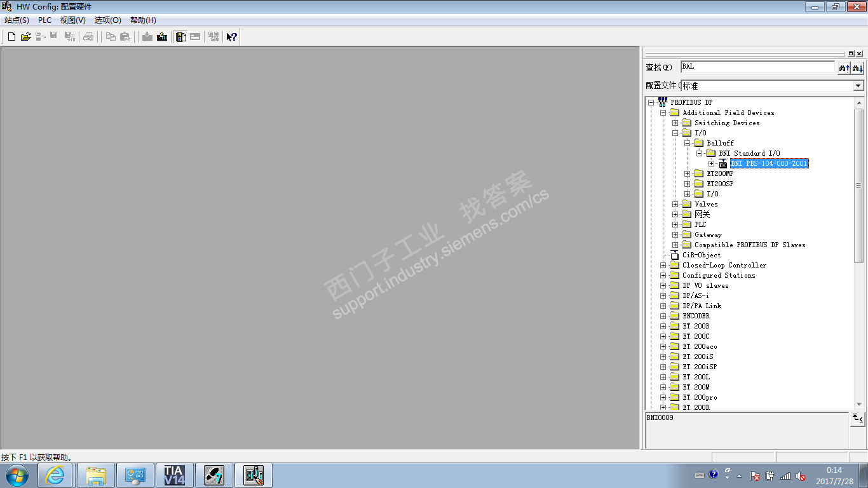Expand the BNI PBS-104-000-Z001 device node
868x488 pixels.
[x=711, y=163]
